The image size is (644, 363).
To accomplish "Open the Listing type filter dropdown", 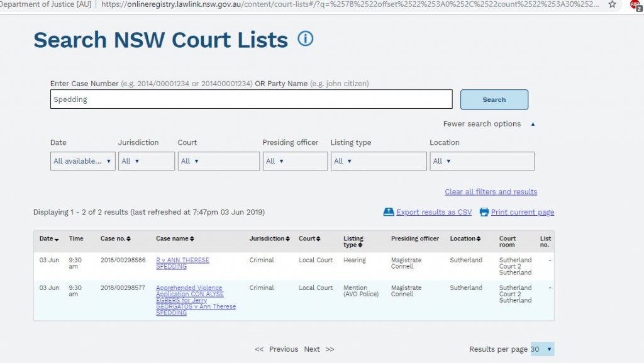I will click(x=378, y=161).
